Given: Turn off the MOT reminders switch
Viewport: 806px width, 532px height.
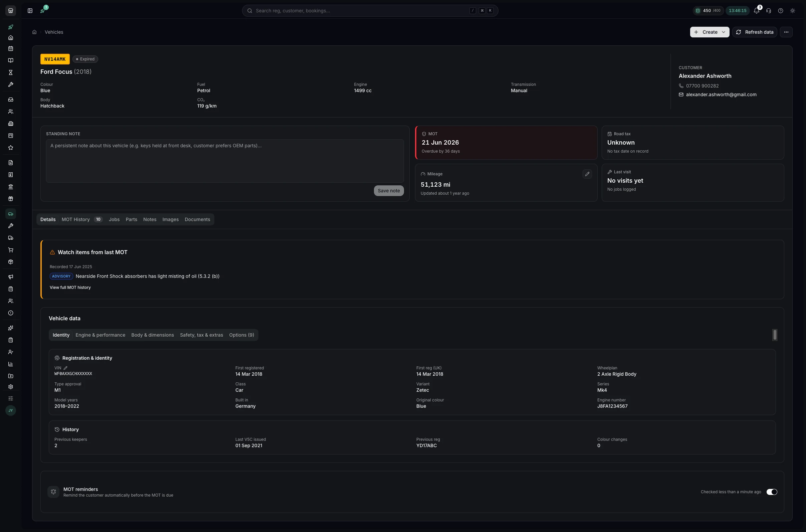Looking at the screenshot, I should point(772,492).
